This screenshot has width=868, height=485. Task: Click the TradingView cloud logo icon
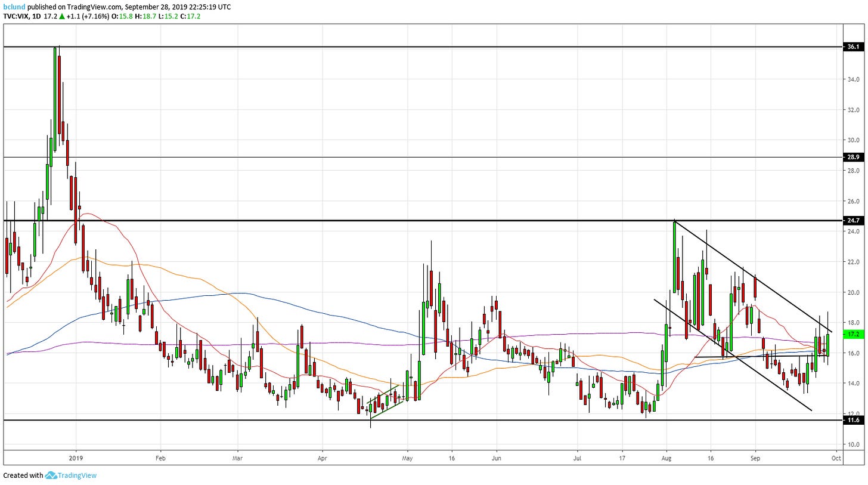[51, 475]
